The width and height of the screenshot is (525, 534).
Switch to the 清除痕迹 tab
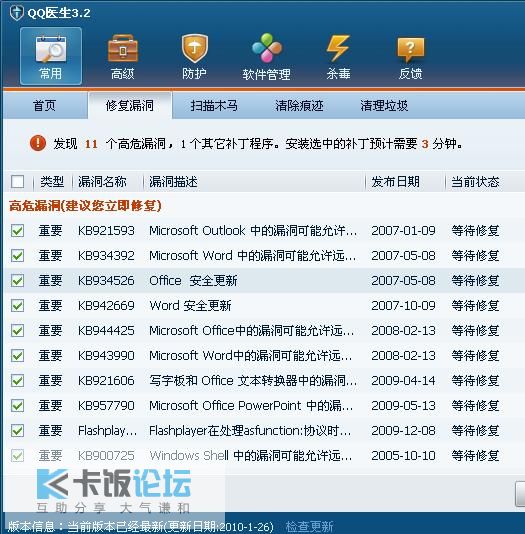click(x=299, y=106)
